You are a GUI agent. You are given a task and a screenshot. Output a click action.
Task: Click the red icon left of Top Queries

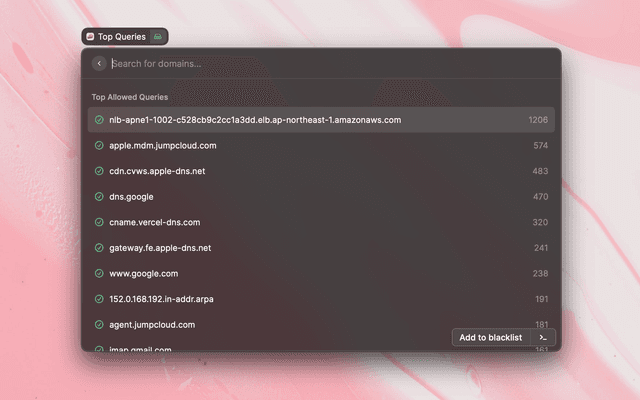(90, 36)
